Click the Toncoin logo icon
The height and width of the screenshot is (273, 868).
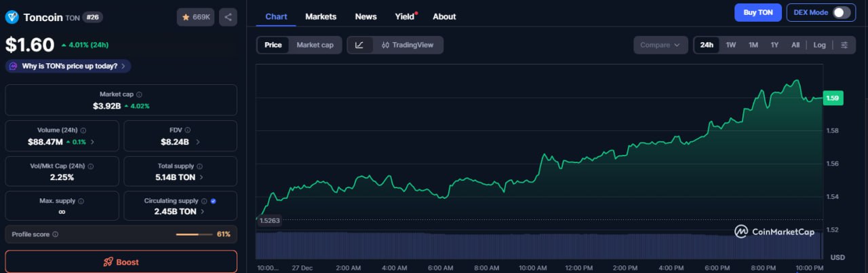coord(12,17)
